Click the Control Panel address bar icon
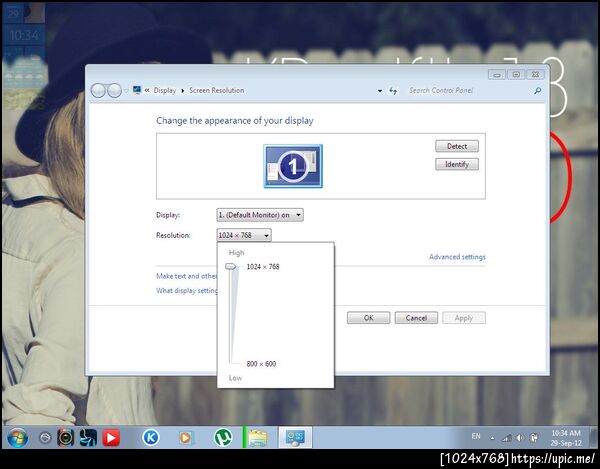 [x=137, y=90]
